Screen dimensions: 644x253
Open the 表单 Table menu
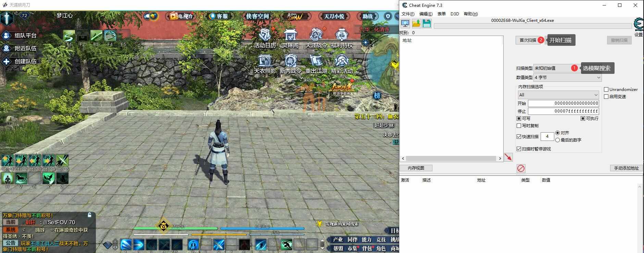click(441, 14)
